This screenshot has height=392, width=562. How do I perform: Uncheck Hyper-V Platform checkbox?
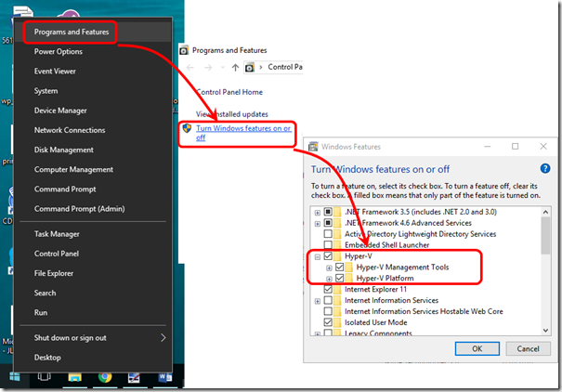[x=339, y=278]
